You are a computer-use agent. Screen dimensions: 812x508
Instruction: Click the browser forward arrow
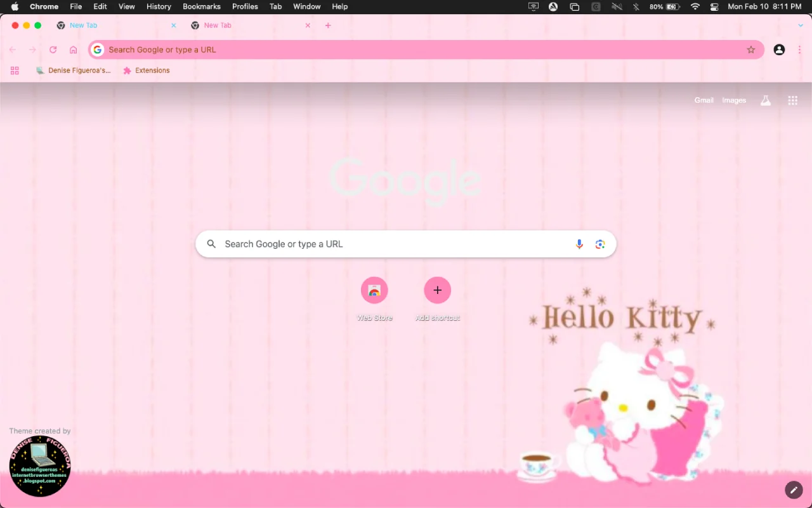tap(32, 50)
